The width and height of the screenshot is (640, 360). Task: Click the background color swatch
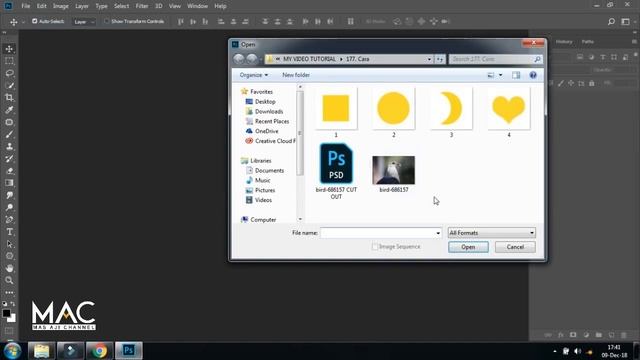coord(13,318)
